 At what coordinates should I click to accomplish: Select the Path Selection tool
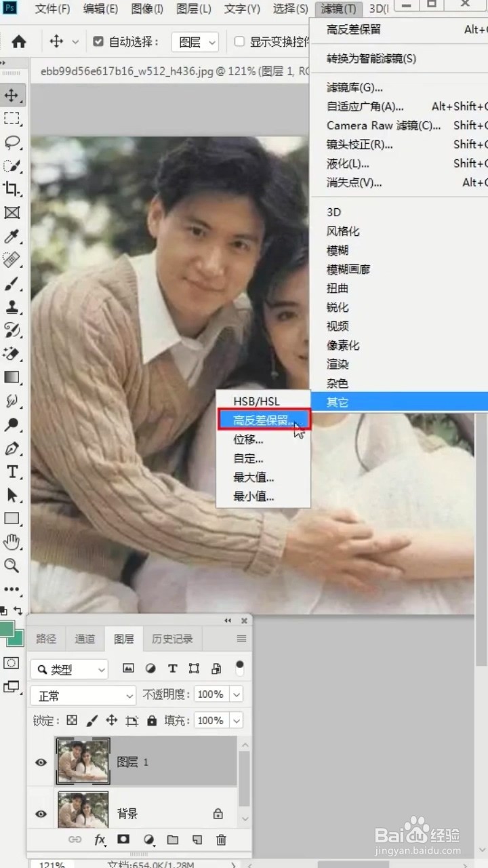coord(12,495)
